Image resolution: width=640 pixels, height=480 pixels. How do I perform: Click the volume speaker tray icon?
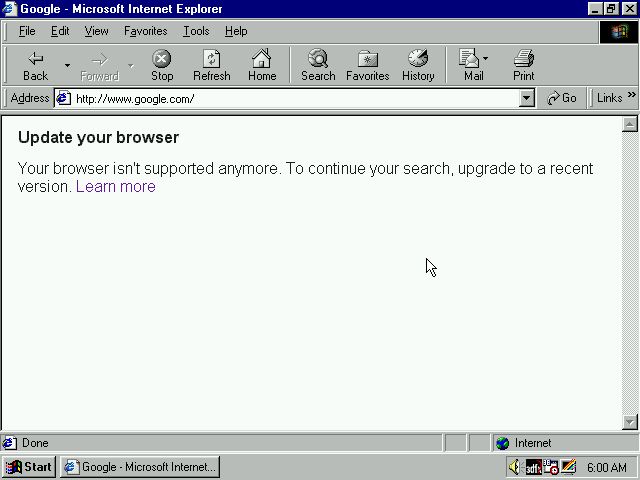click(x=515, y=467)
